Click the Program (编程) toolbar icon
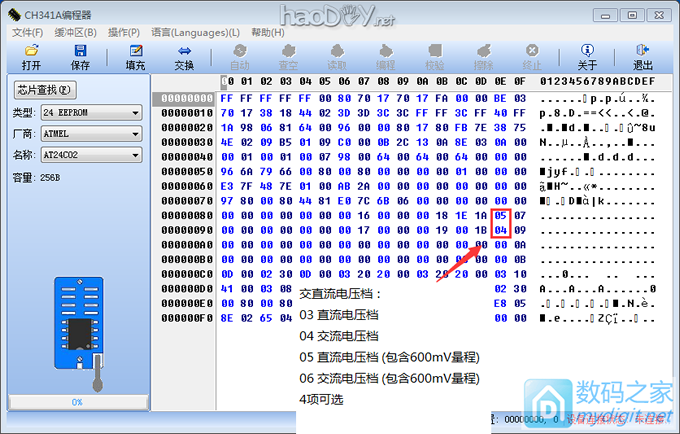This screenshot has height=434, width=680. click(x=385, y=57)
